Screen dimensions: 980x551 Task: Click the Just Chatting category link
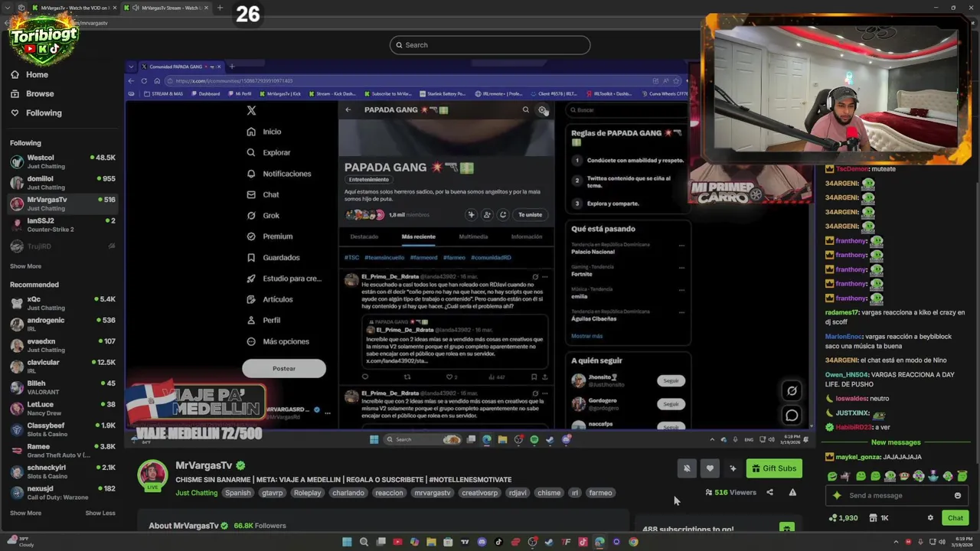197,493
